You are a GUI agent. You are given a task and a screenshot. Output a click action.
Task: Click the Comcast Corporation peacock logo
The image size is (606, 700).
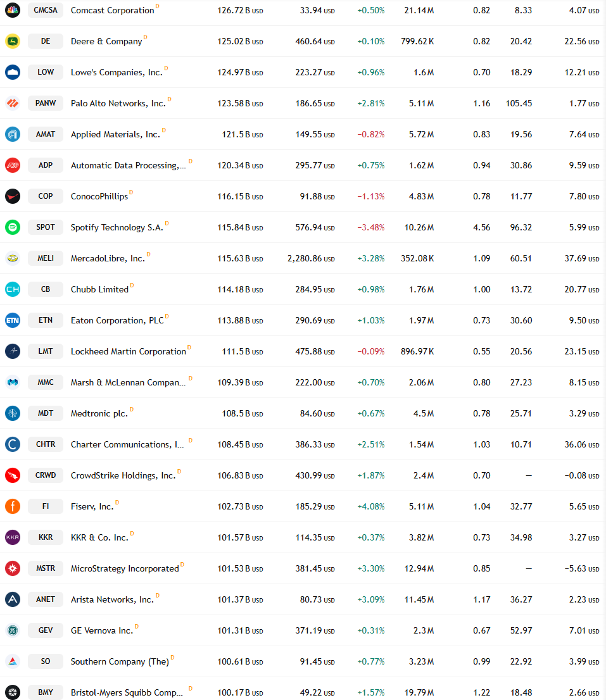coord(13,10)
